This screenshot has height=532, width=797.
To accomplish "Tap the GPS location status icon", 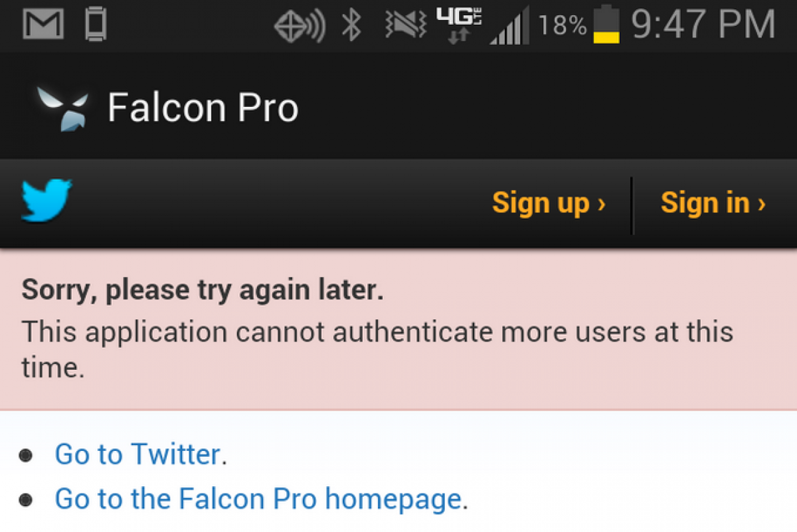I will 299,27.
